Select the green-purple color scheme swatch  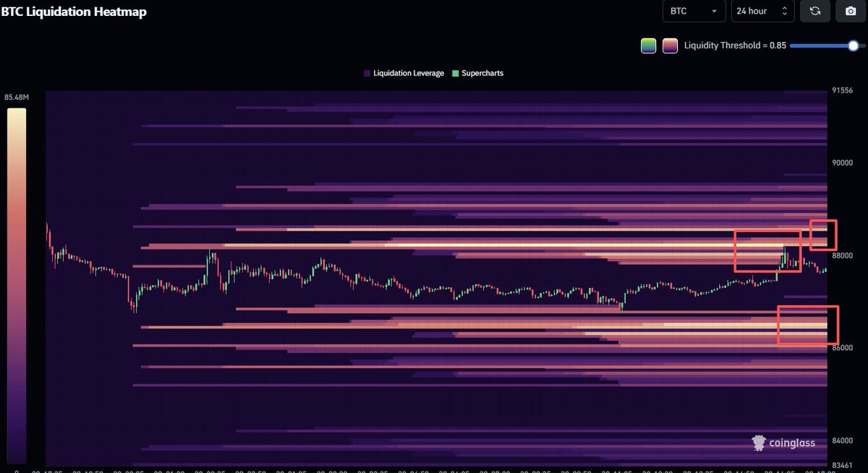[x=648, y=46]
